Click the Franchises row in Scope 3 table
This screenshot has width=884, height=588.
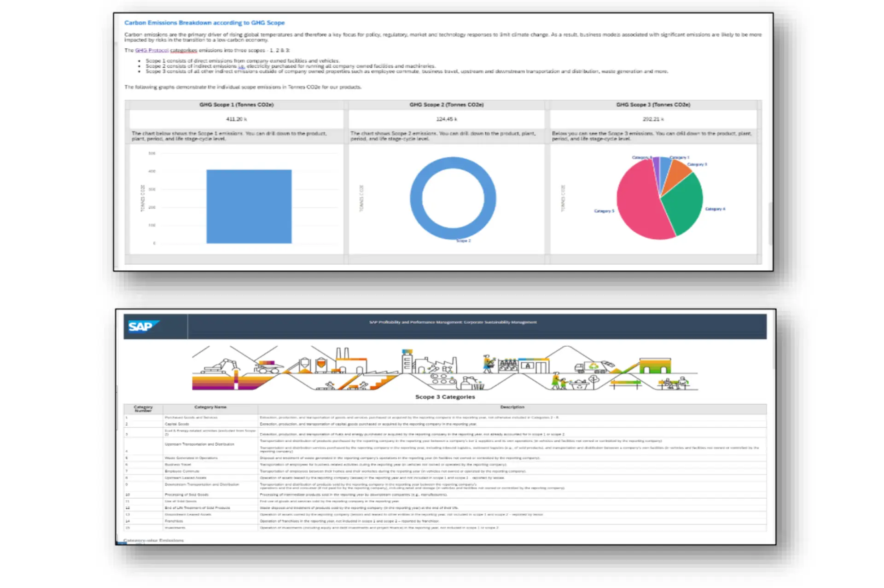point(174,521)
